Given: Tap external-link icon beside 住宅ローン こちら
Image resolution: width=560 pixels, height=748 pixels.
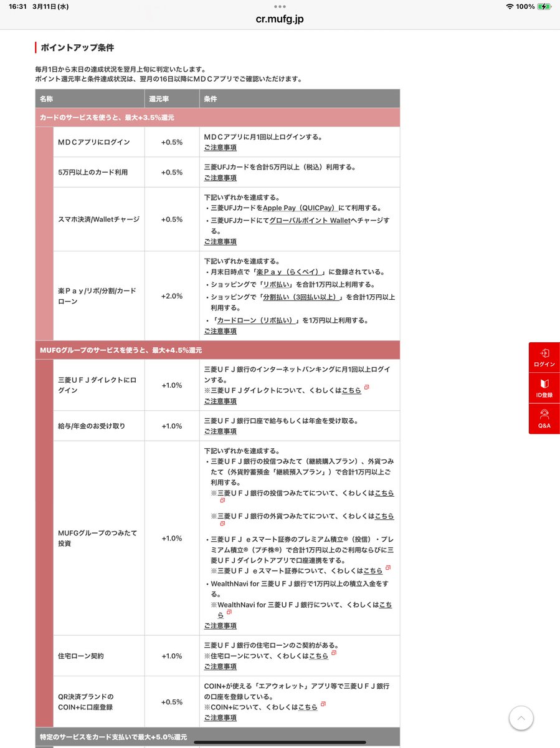Looking at the screenshot, I should point(334,653).
